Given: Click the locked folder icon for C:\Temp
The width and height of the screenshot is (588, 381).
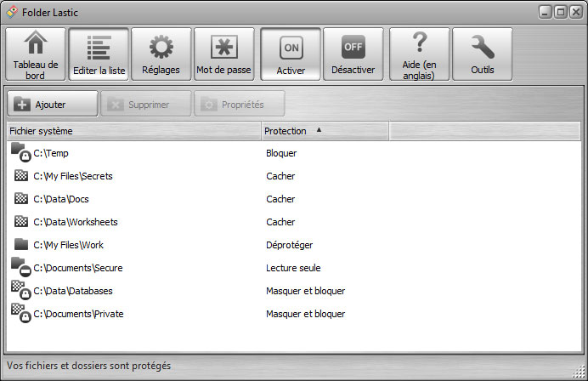Looking at the screenshot, I should [x=20, y=152].
